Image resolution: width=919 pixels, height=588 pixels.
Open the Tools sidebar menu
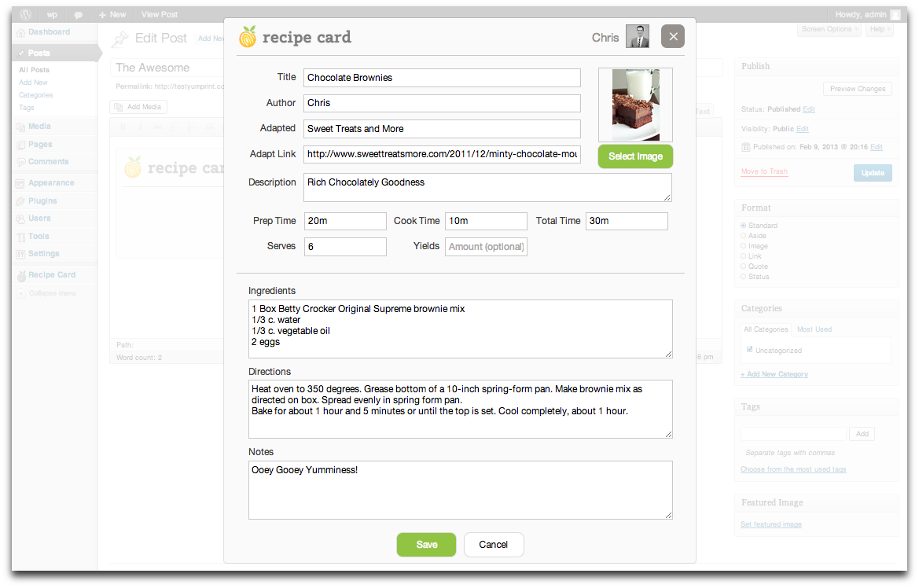[x=39, y=237]
